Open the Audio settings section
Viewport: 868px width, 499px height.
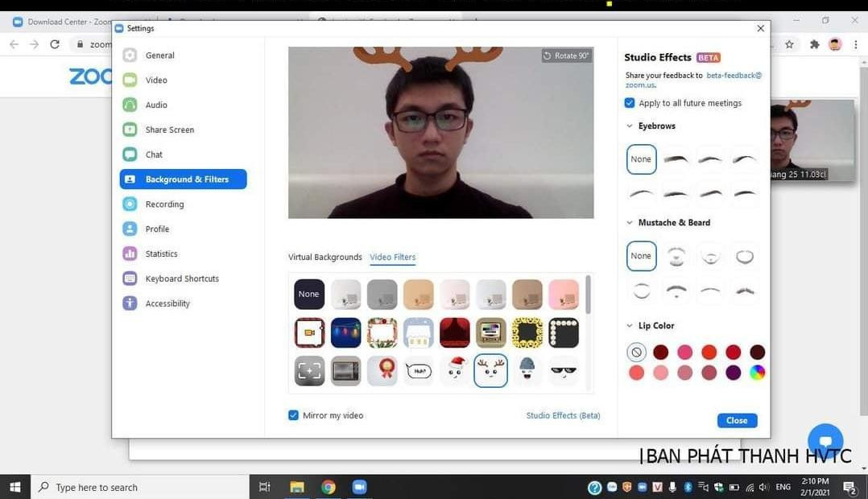155,105
